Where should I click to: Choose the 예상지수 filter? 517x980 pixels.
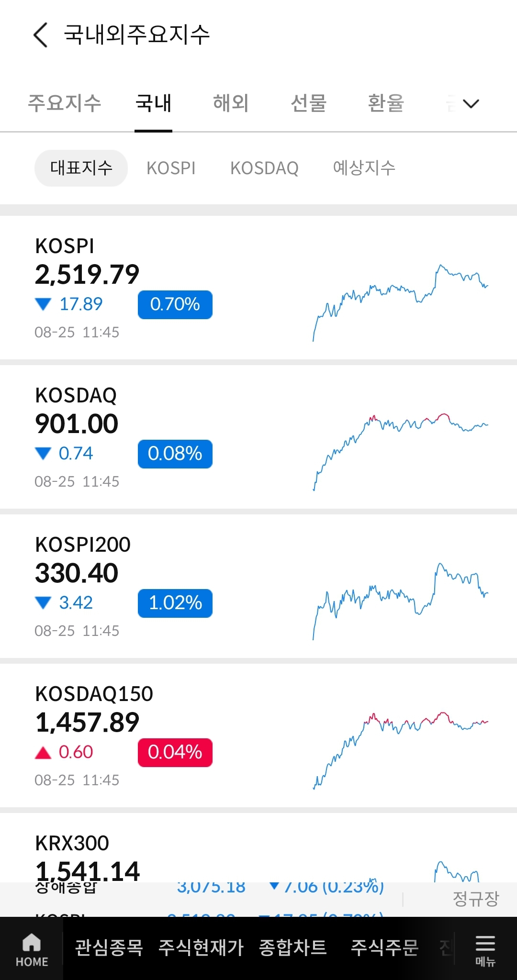click(364, 168)
